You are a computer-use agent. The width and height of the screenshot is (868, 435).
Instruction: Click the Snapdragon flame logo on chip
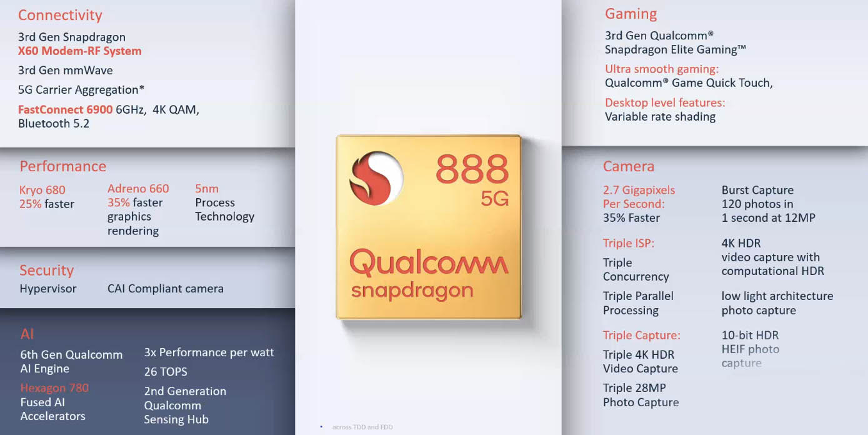pyautogui.click(x=376, y=178)
